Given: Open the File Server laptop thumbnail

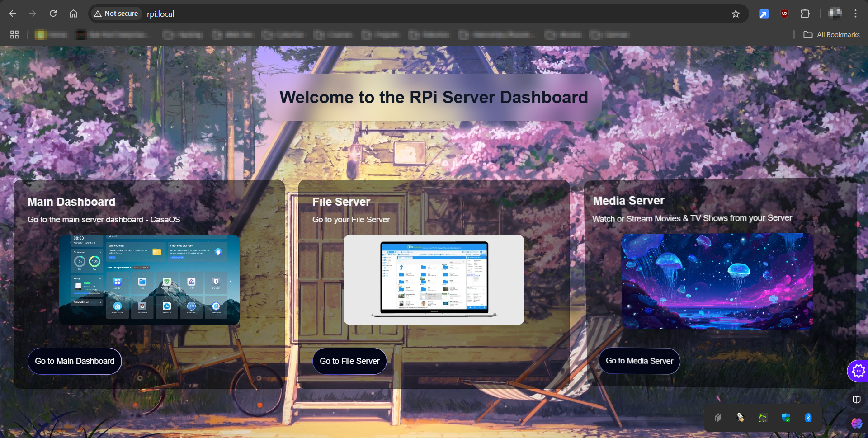Looking at the screenshot, I should (434, 280).
